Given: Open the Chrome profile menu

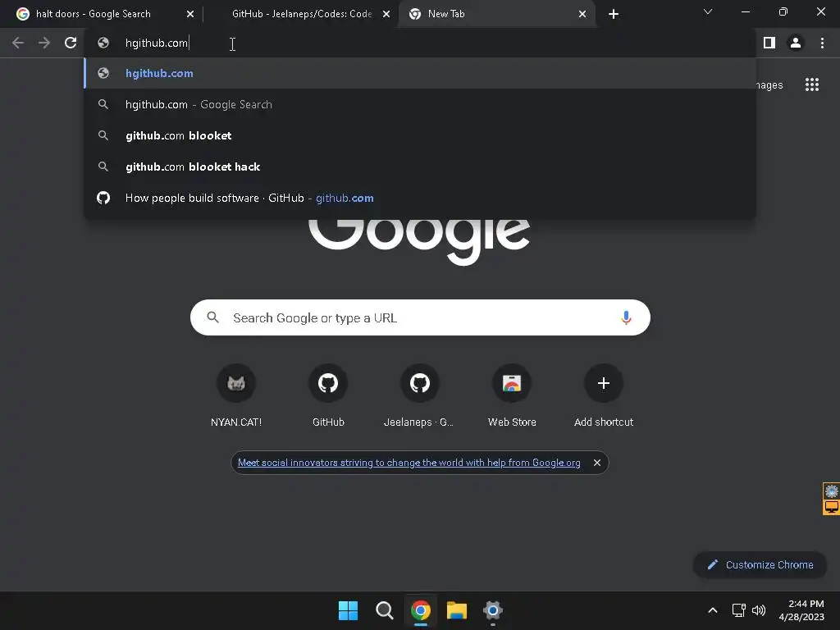Looking at the screenshot, I should 796,43.
